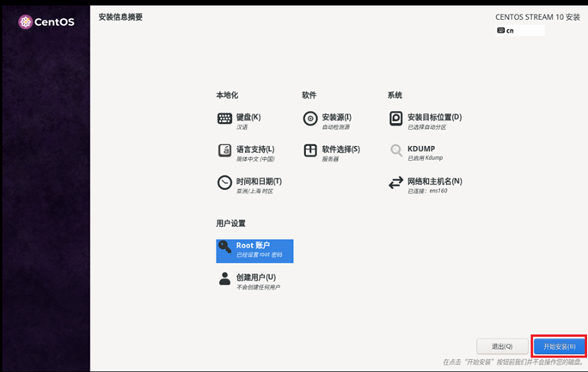The height and width of the screenshot is (372, 588).
Task: Click the 服务器 software selection status
Action: 330,159
